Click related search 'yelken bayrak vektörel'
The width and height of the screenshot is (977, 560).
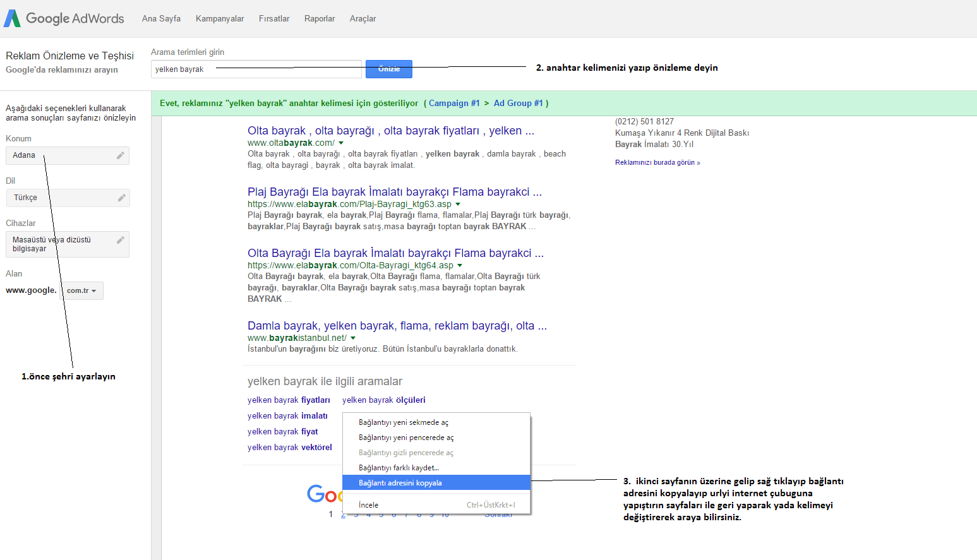(290, 448)
